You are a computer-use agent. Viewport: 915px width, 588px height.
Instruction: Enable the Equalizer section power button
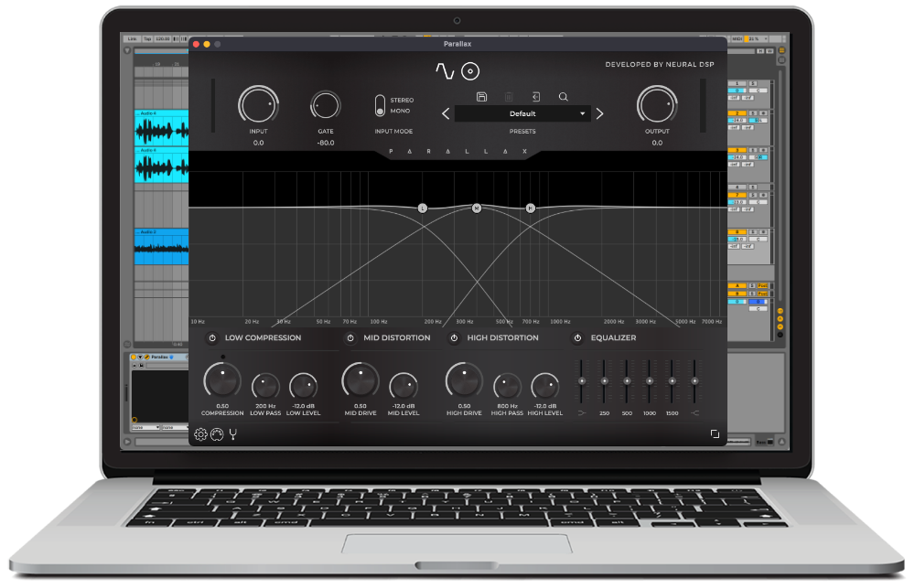(x=576, y=337)
